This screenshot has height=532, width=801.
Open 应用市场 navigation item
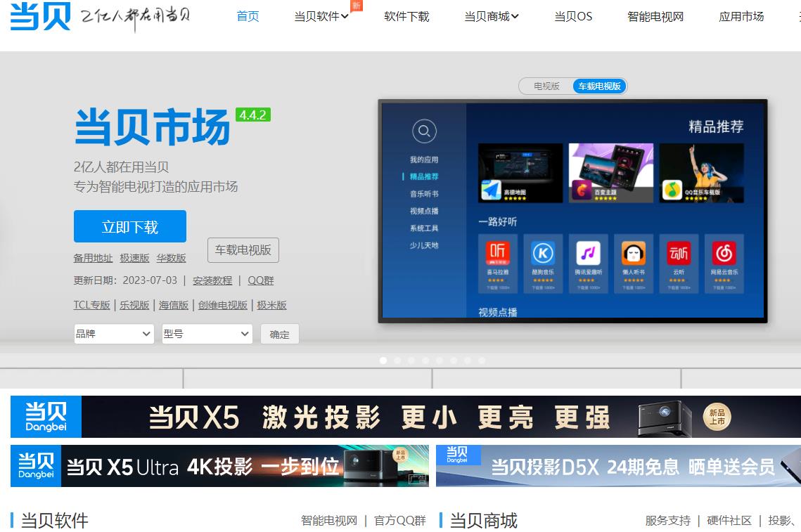coord(741,16)
